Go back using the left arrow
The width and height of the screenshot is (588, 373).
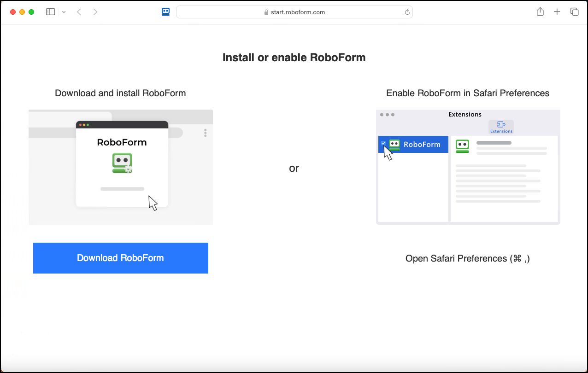(x=79, y=12)
